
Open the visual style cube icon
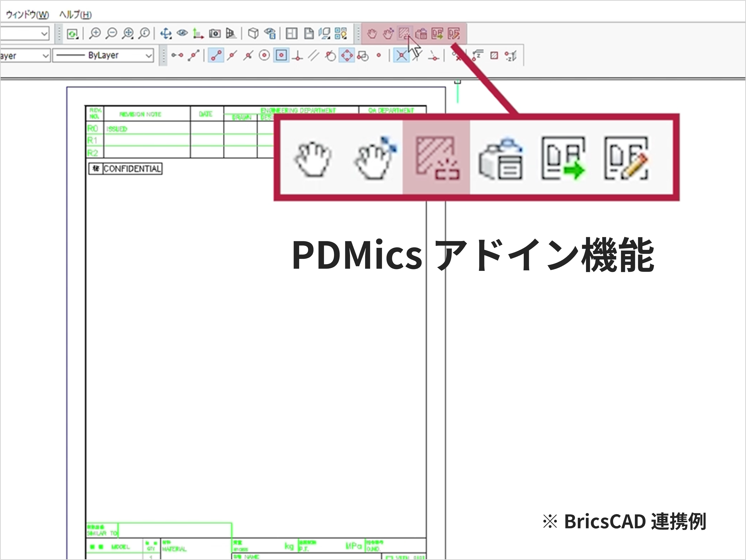[253, 33]
